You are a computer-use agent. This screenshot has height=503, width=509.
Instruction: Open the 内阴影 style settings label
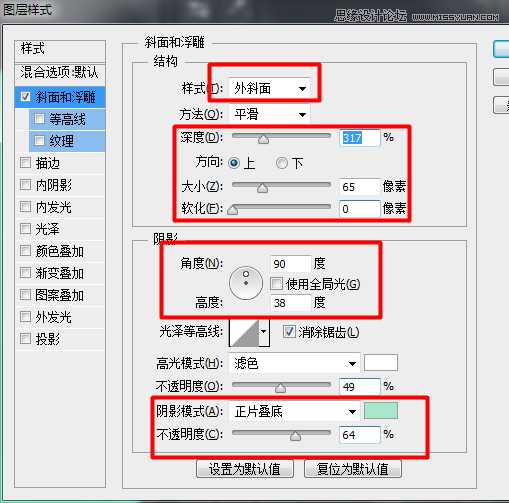pos(54,185)
